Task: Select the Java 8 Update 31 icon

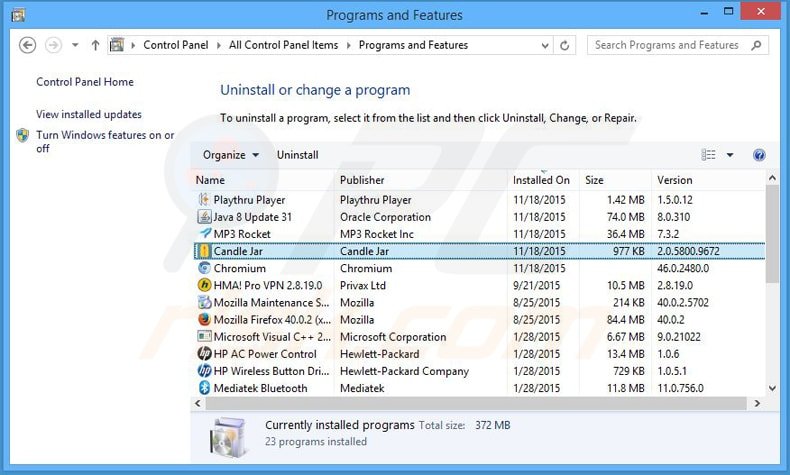Action: (204, 217)
